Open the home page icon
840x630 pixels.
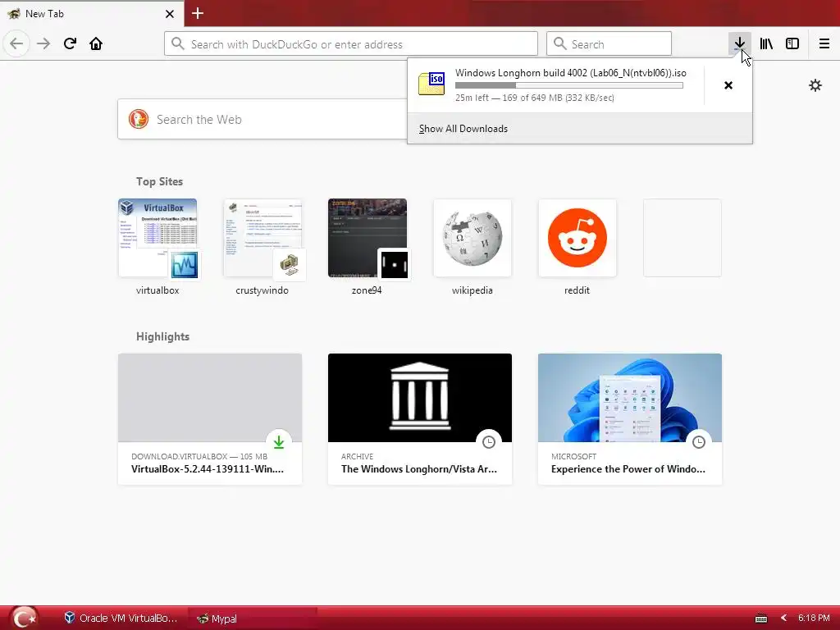(96, 43)
